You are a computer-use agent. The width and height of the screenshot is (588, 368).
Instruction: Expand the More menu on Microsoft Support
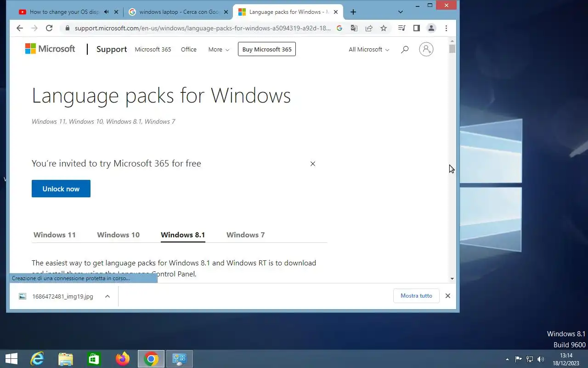(218, 49)
